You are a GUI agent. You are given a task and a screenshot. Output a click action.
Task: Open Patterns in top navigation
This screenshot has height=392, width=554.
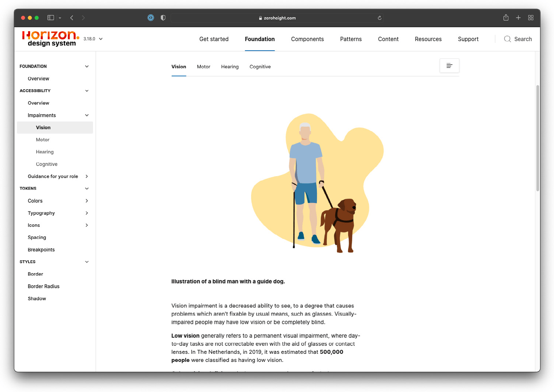(x=351, y=39)
